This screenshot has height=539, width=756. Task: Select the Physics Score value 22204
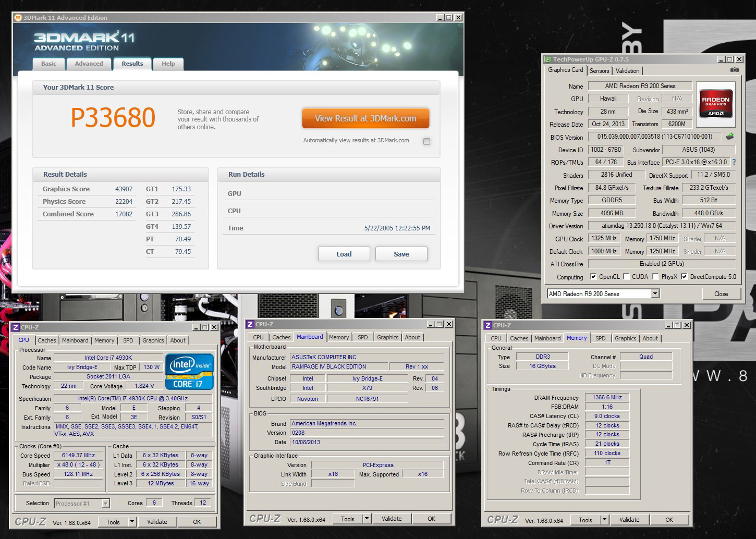124,202
